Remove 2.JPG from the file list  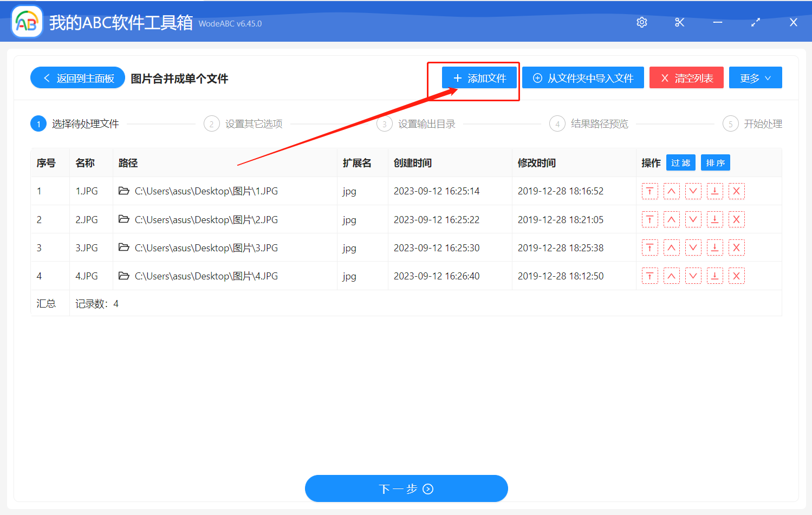click(736, 219)
